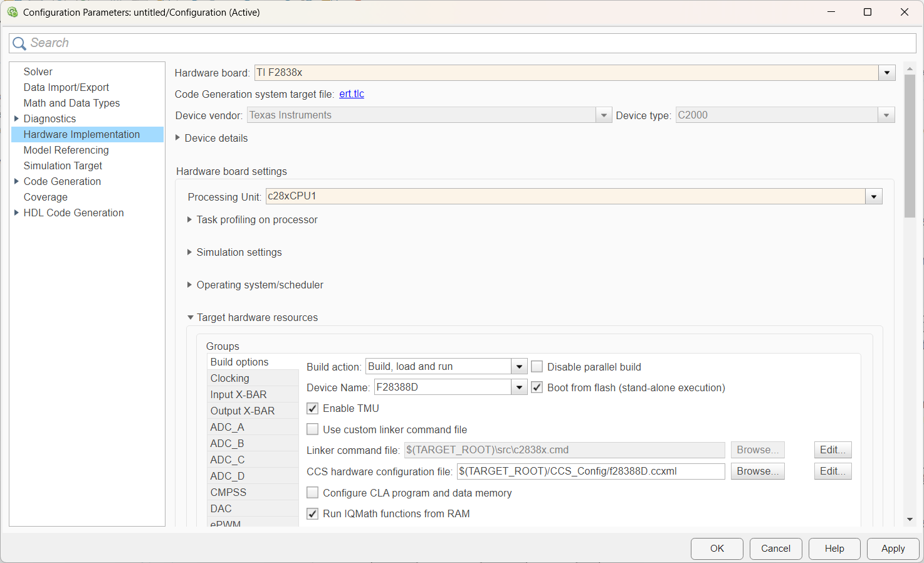Expand the HDL Code Generation arrow
924x563 pixels.
tap(16, 213)
